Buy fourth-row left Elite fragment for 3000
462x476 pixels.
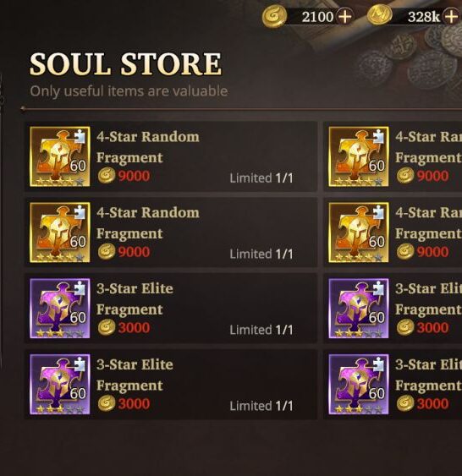(x=124, y=403)
